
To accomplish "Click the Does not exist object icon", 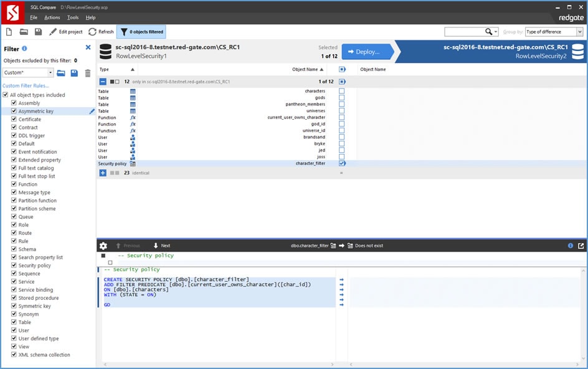I will pyautogui.click(x=350, y=246).
